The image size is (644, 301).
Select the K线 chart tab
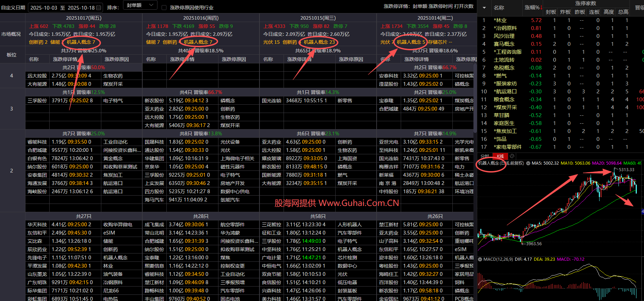(x=500, y=156)
